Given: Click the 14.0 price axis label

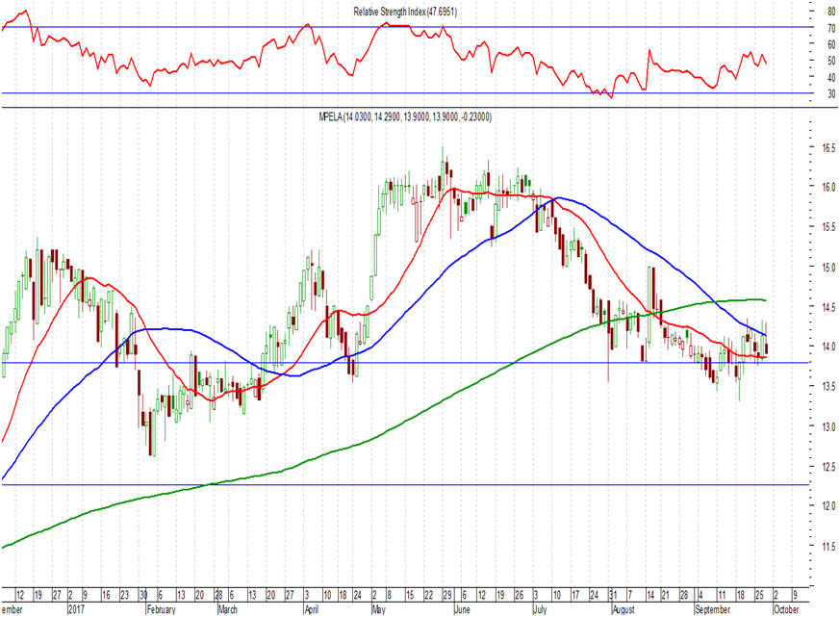Looking at the screenshot, I should [828, 347].
